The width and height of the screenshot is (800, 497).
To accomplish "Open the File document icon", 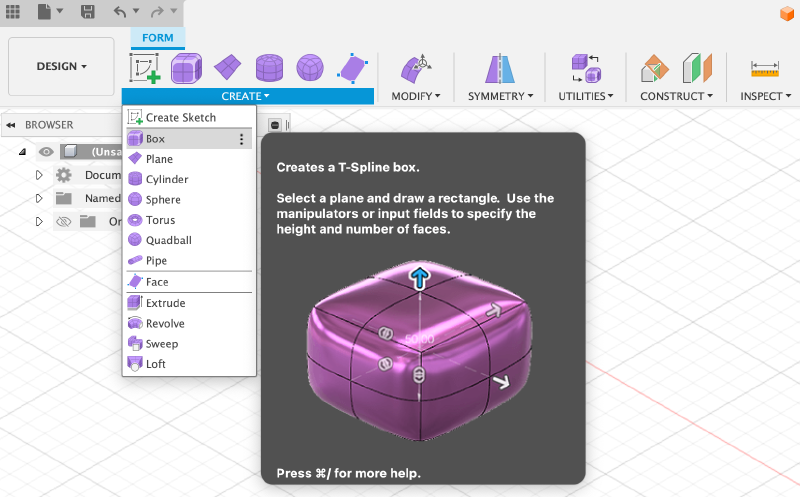I will click(x=44, y=11).
